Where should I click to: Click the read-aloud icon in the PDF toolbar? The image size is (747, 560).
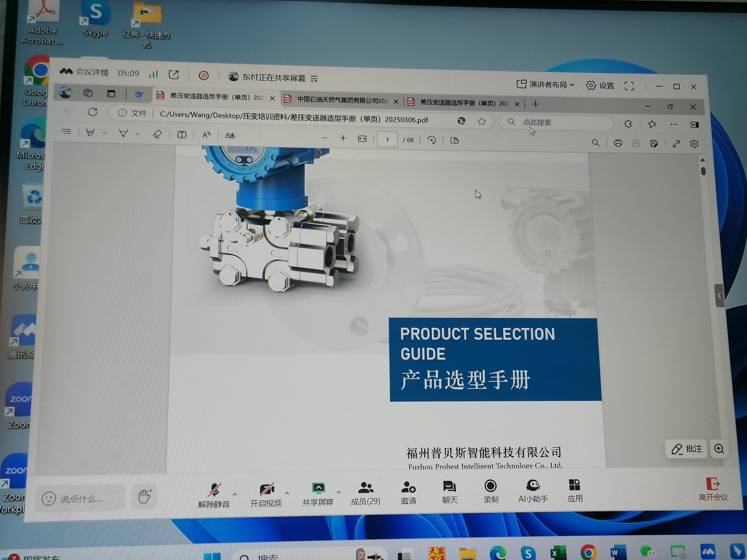[x=206, y=134]
